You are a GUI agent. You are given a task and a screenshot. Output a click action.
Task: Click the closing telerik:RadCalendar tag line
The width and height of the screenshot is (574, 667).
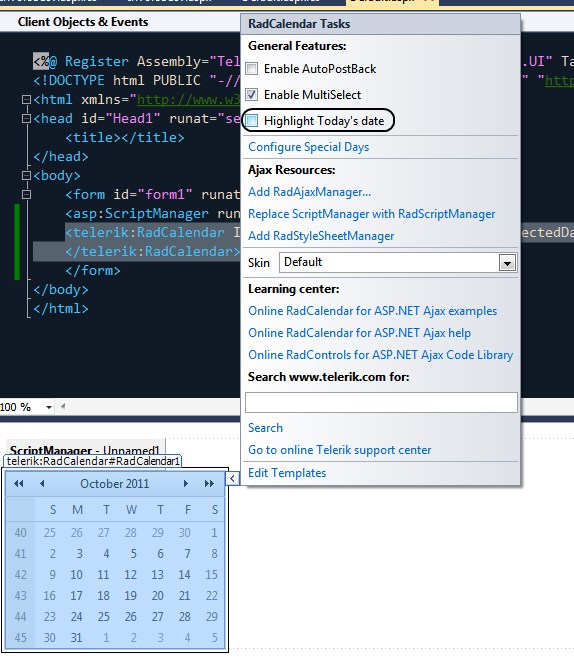pos(153,251)
